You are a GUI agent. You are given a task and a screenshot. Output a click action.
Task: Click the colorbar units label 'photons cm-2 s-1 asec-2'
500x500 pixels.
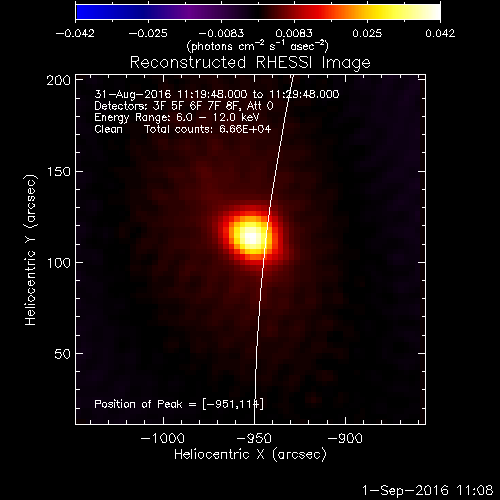click(258, 46)
